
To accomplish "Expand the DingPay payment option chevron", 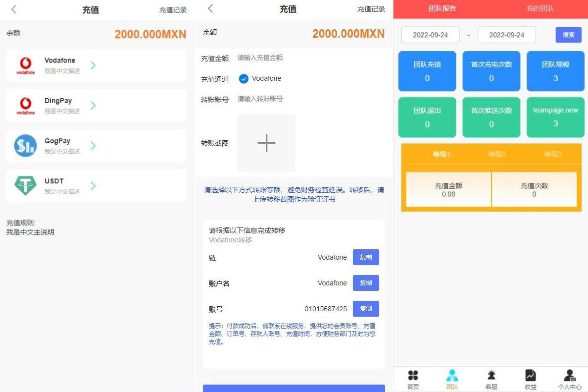I will (x=93, y=106).
